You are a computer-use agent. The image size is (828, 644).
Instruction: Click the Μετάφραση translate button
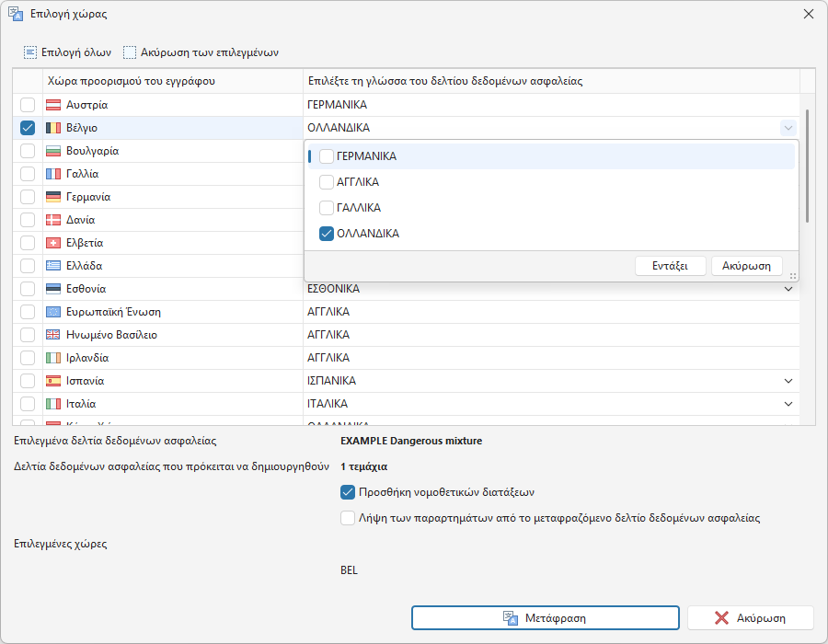pyautogui.click(x=545, y=617)
